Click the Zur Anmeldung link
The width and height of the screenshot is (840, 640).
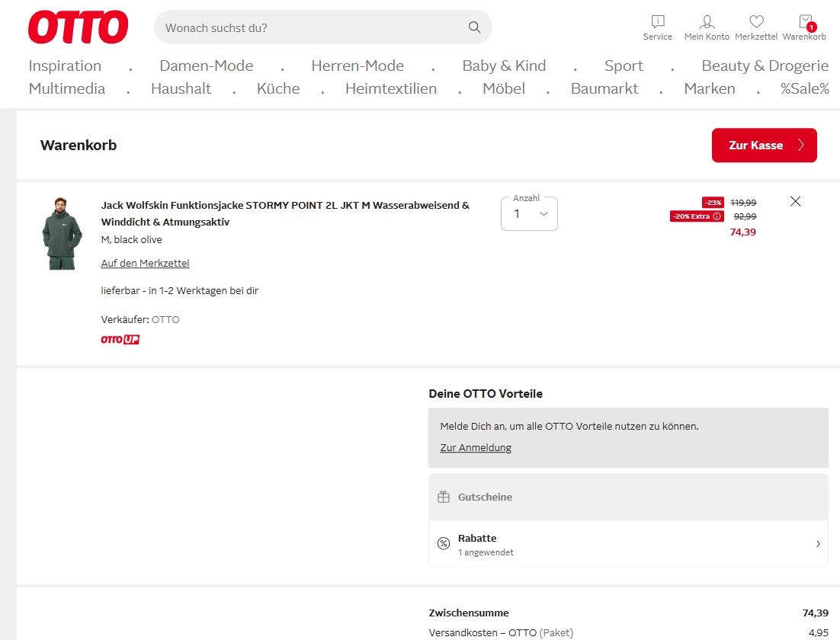(476, 448)
